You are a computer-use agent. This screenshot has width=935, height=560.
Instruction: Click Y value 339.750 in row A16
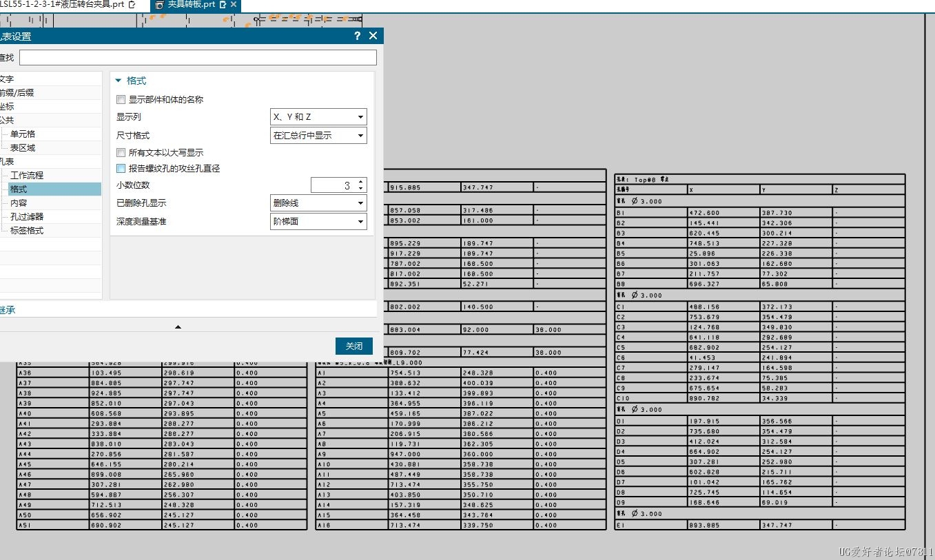click(477, 525)
